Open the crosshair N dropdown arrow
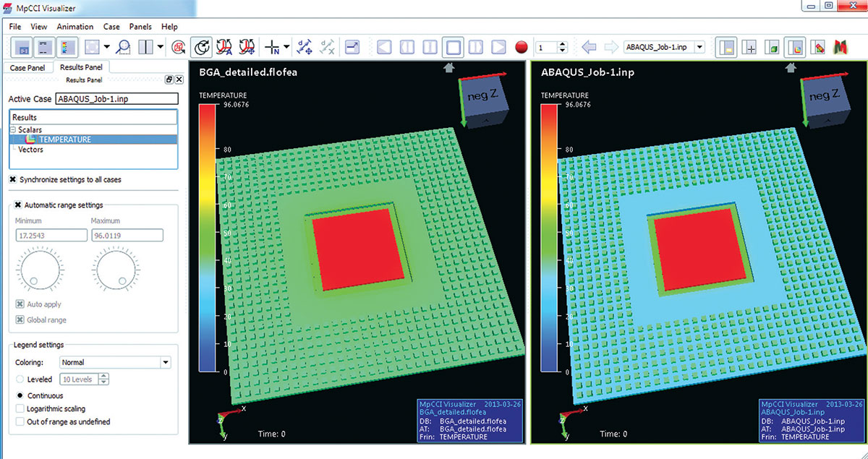 click(x=288, y=48)
